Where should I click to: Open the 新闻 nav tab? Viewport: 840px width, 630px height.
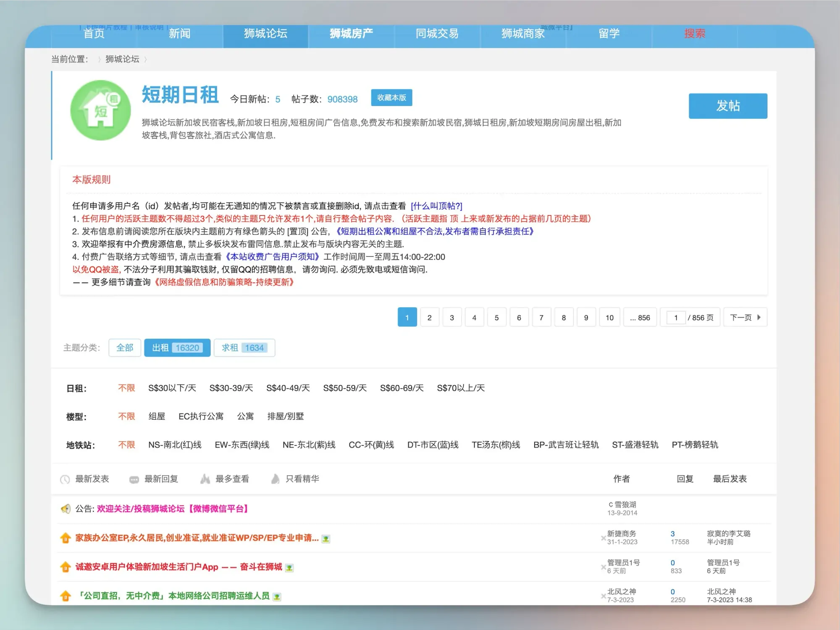pyautogui.click(x=180, y=34)
